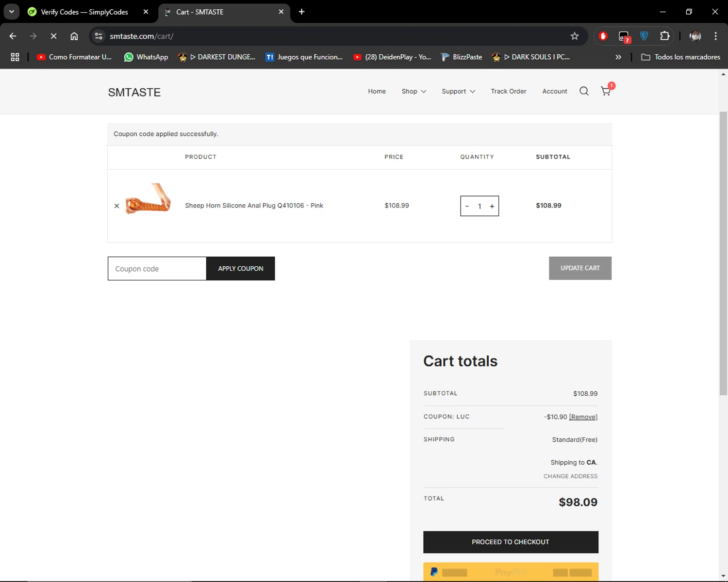
Task: Open the extension with the 7 badge
Action: [624, 36]
